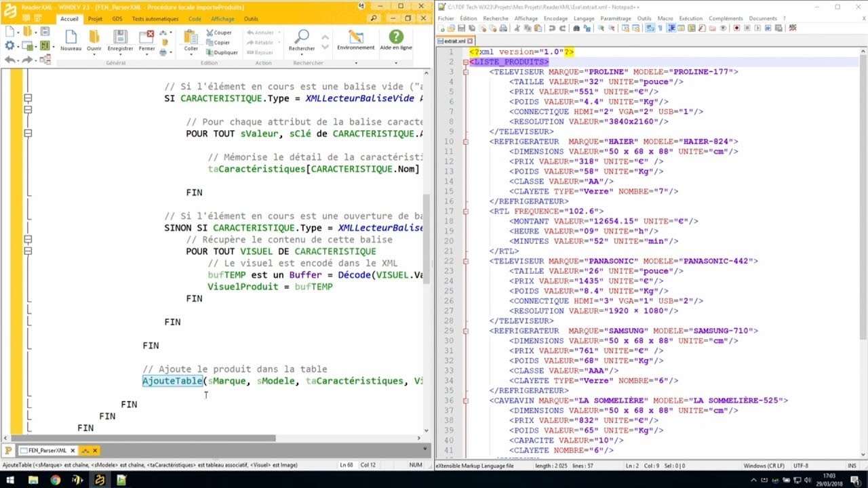Click the Enregistrer floppy icon in WINDEV
Screen dimensions: 868x488
coord(120,37)
